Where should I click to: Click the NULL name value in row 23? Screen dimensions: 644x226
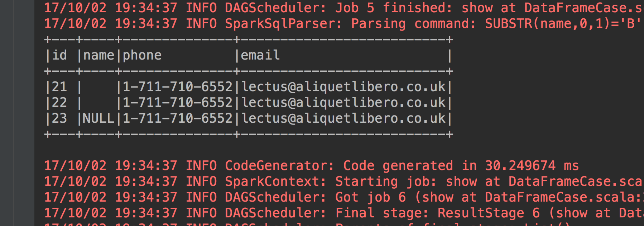click(98, 118)
